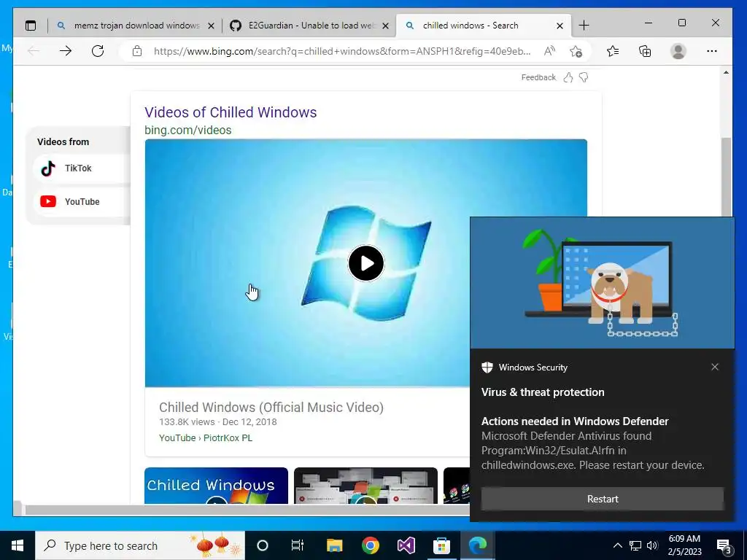Filter videos from TikTok

(x=81, y=168)
